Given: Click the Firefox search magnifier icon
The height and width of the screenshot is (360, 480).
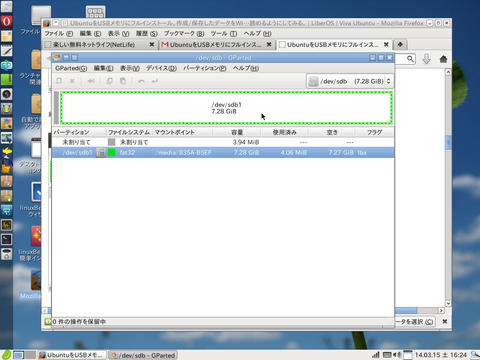Looking at the screenshot, I should [410, 59].
